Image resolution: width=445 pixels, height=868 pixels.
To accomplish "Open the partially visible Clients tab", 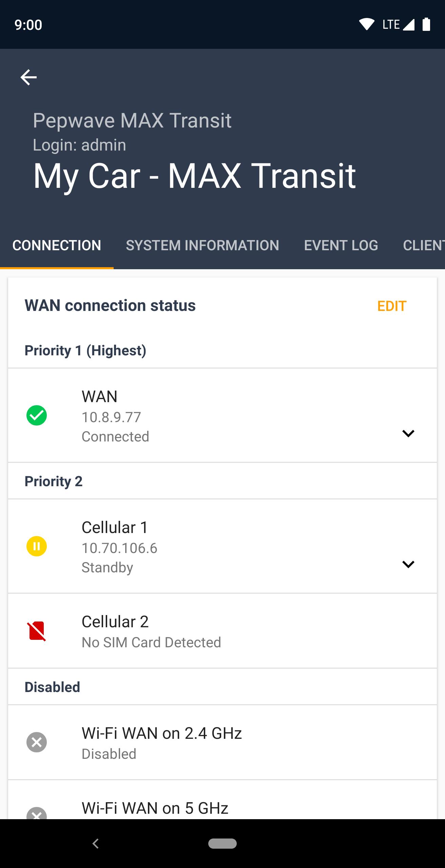I will (423, 245).
